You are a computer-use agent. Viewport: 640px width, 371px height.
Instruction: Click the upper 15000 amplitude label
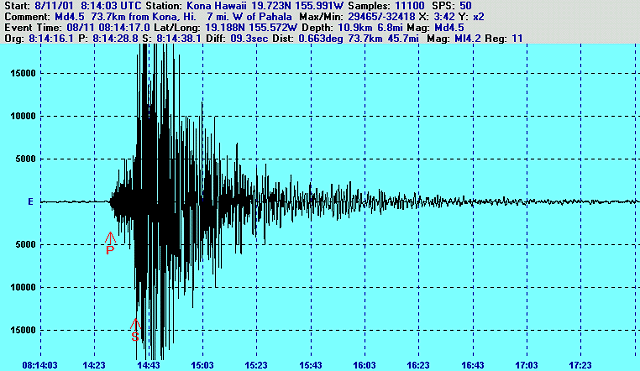23,73
